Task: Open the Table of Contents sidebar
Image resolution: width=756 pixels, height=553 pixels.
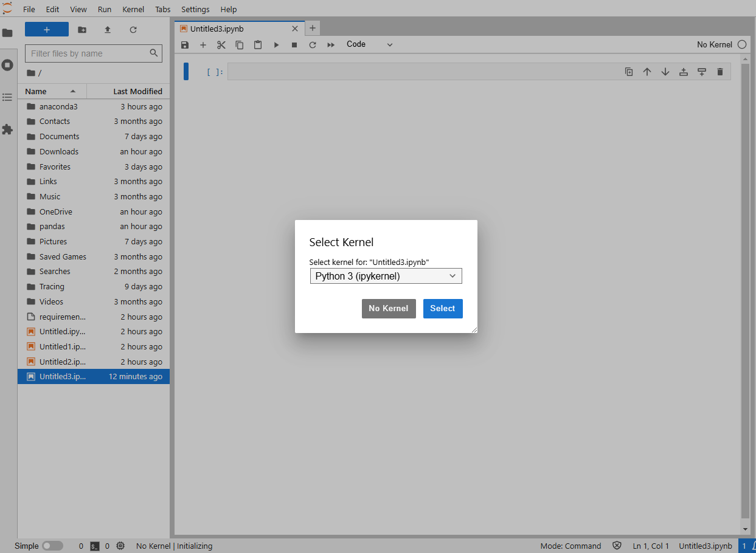Action: click(7, 97)
